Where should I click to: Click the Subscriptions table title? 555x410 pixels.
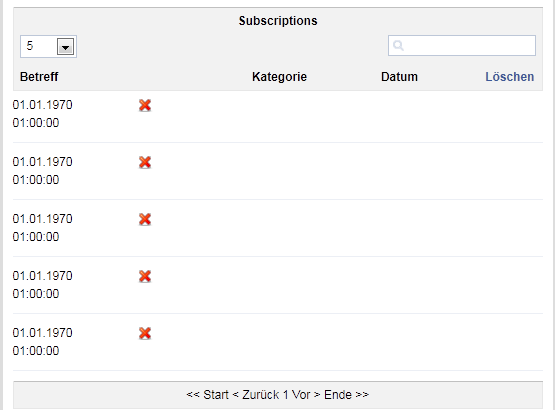278,21
